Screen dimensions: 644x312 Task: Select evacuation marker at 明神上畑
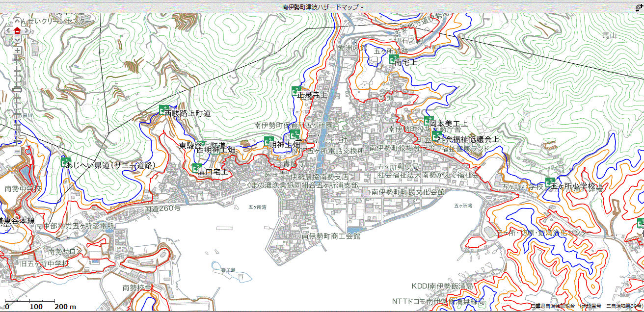268,141
